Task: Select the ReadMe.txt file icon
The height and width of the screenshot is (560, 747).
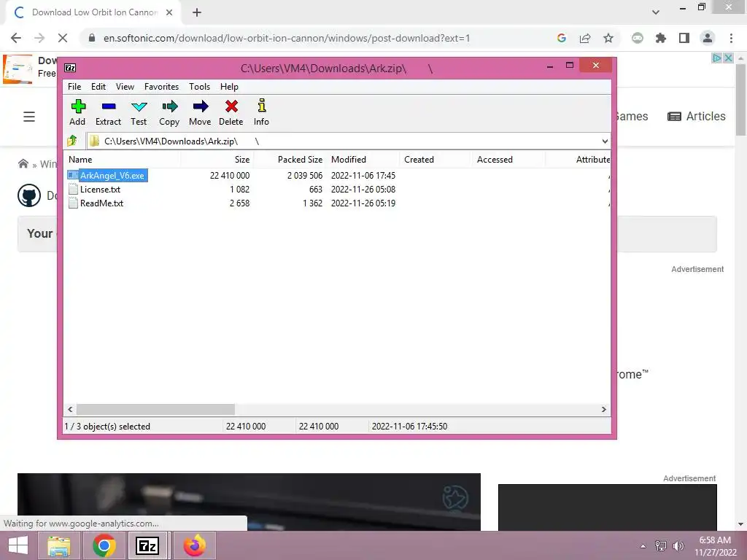Action: [x=73, y=203]
